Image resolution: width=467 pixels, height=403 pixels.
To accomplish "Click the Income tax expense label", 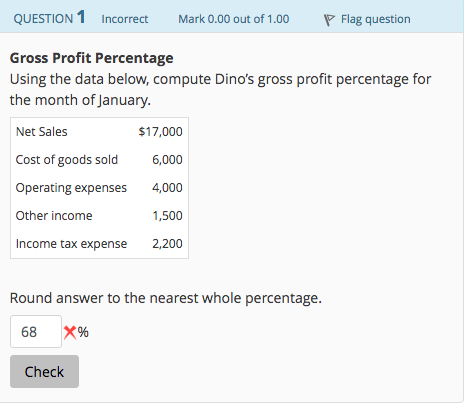I will [71, 244].
